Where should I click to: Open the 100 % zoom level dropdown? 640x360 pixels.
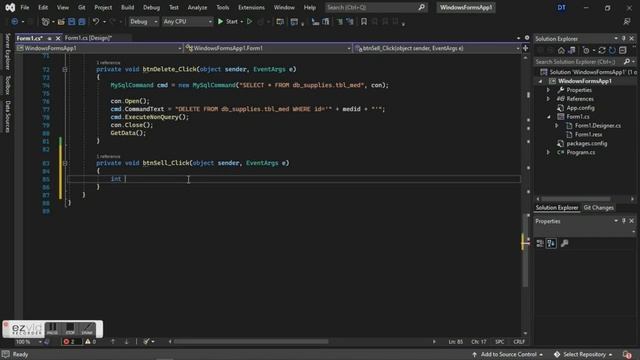29,342
